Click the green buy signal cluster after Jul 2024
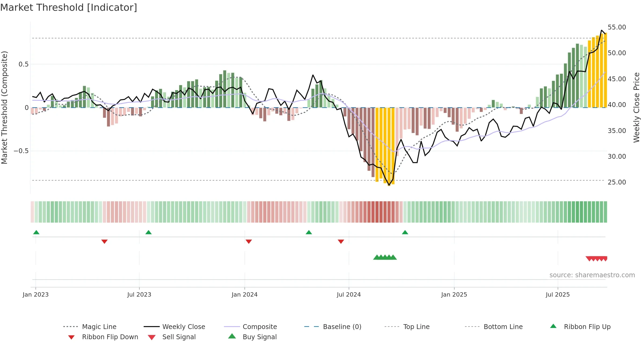 (x=385, y=257)
